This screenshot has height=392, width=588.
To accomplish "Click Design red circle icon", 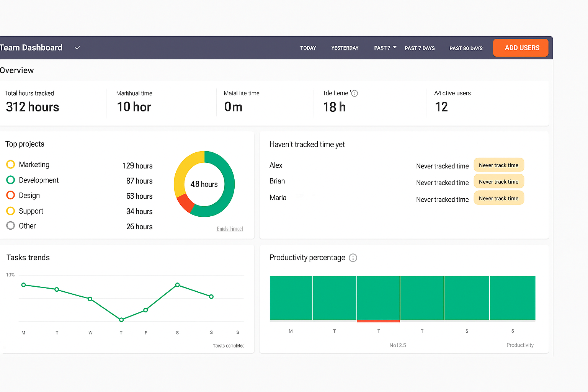I will (11, 195).
